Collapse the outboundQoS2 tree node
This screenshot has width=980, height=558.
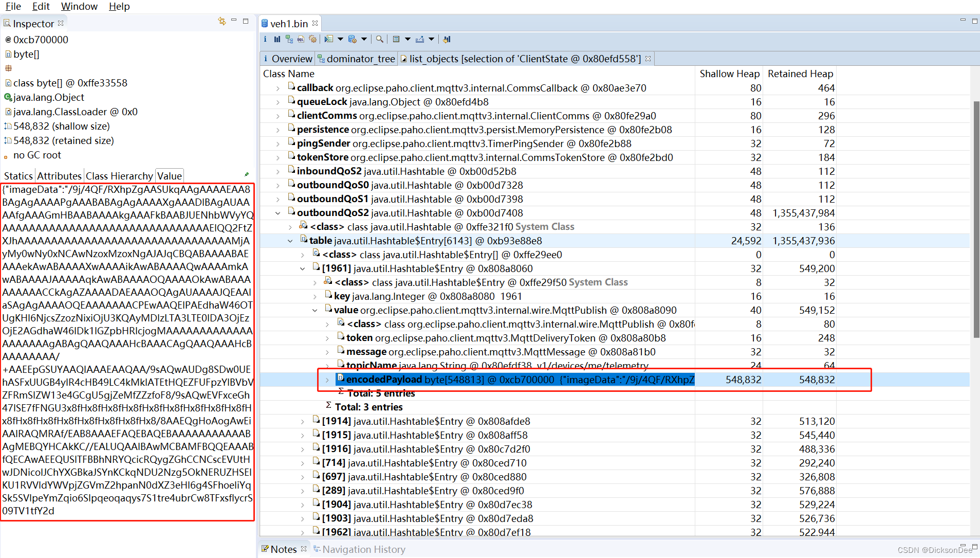pos(278,212)
